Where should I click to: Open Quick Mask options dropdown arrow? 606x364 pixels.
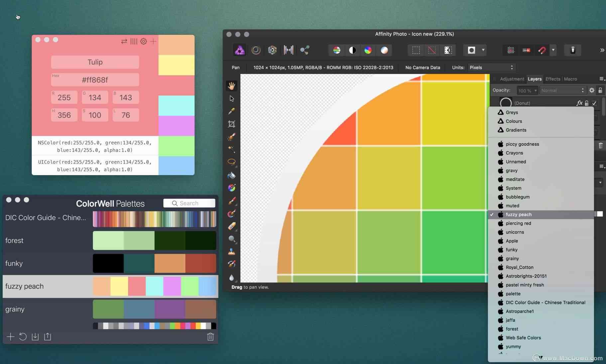coord(483,50)
